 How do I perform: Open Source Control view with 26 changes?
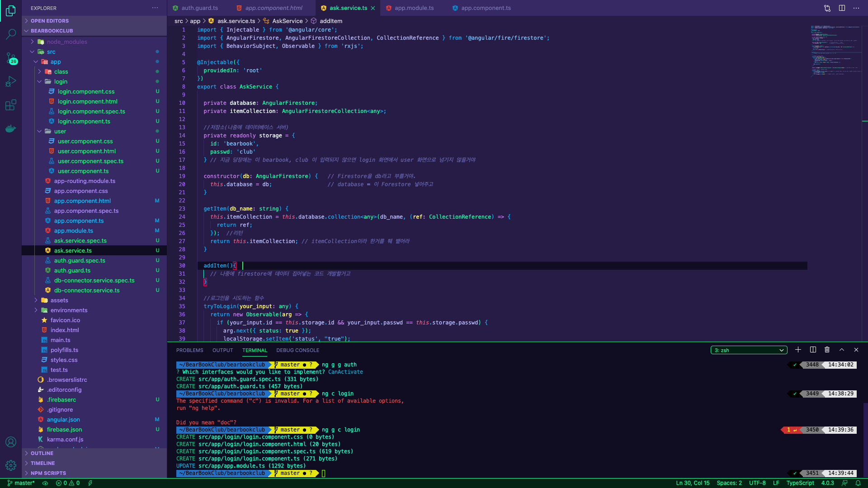[x=11, y=58]
